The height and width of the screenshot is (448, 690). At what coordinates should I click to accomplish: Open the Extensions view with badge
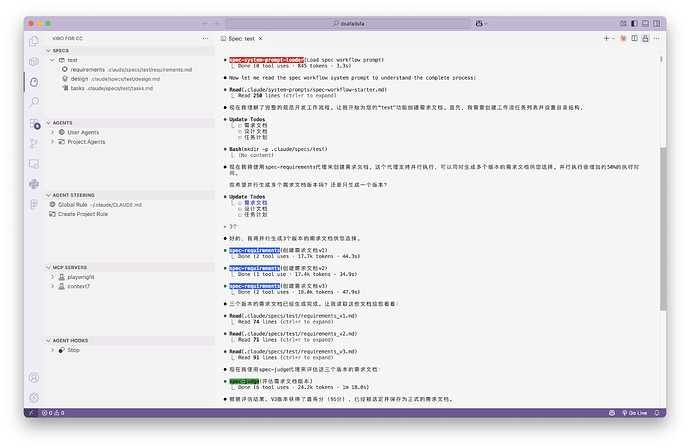34,124
